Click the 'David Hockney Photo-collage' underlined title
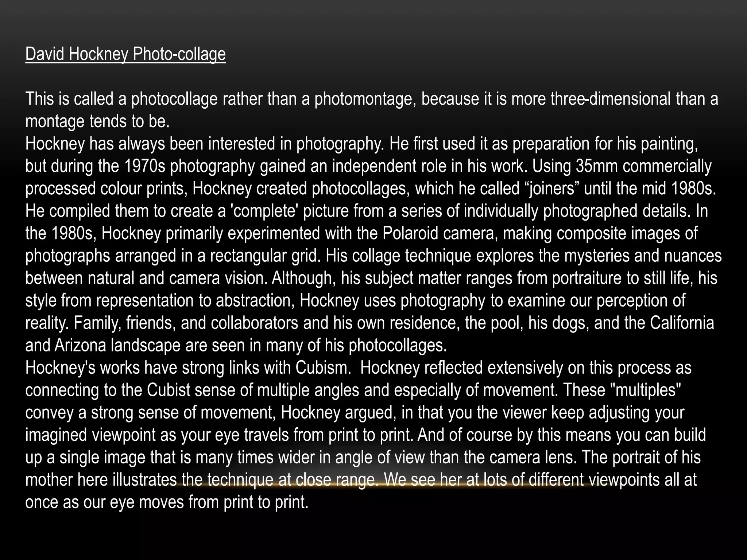This screenshot has height=560, width=747. (x=125, y=54)
